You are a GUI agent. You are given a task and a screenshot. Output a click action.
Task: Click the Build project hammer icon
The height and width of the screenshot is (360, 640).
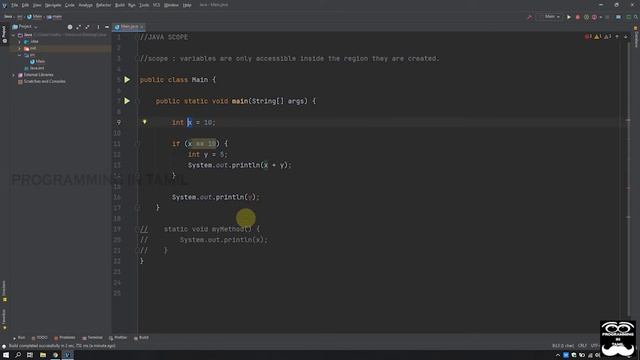[529, 17]
